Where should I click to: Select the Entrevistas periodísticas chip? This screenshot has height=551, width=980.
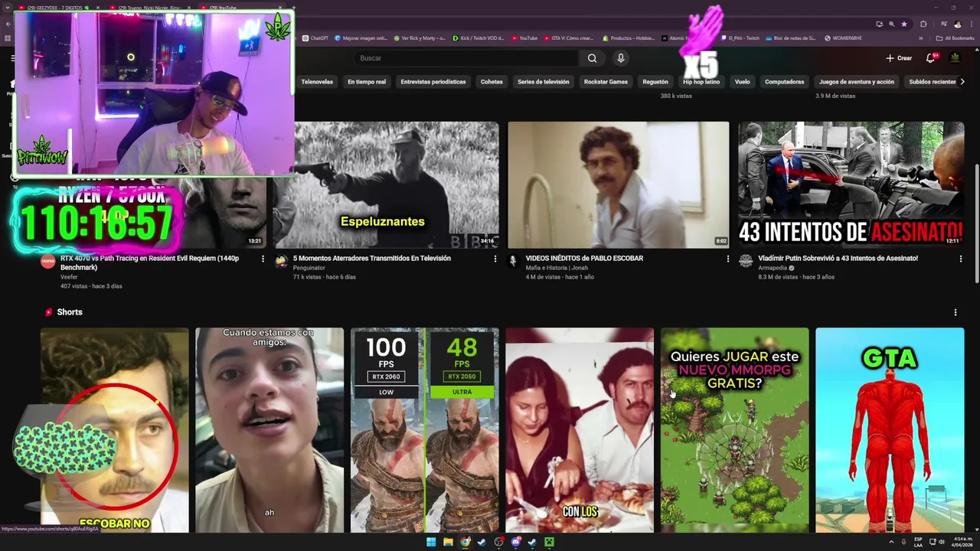tap(433, 82)
